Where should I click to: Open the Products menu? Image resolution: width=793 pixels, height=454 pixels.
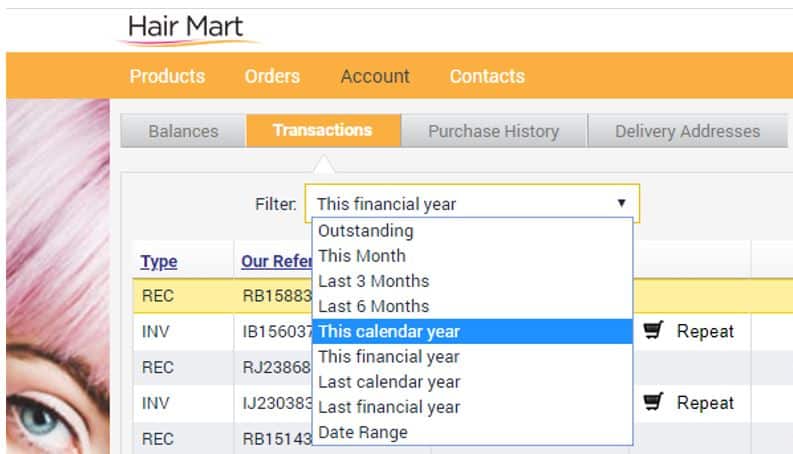click(167, 76)
